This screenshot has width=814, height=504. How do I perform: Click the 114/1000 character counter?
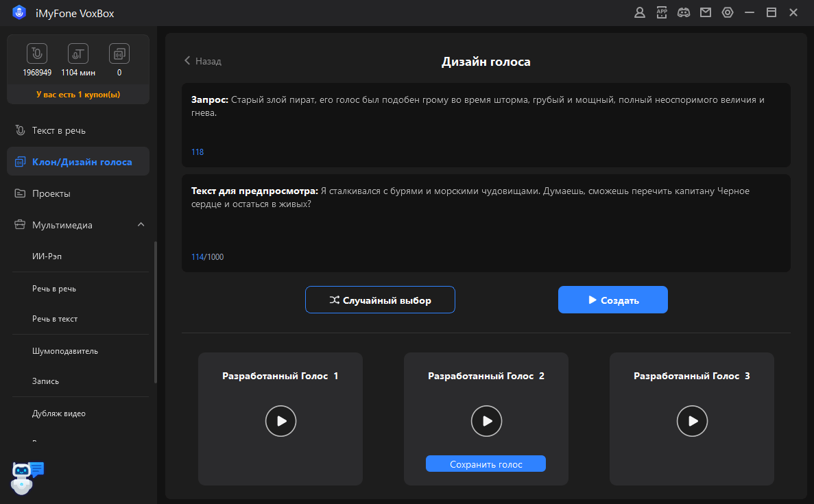(x=207, y=257)
